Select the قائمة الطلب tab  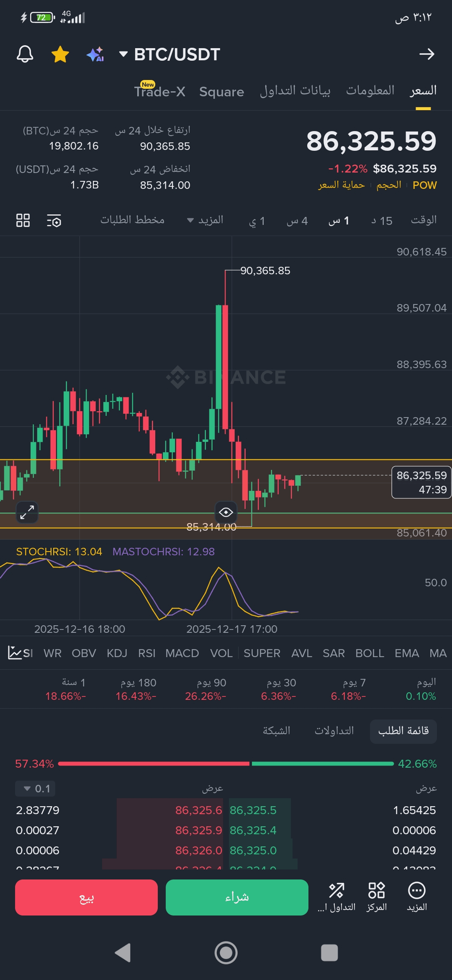pos(403,731)
